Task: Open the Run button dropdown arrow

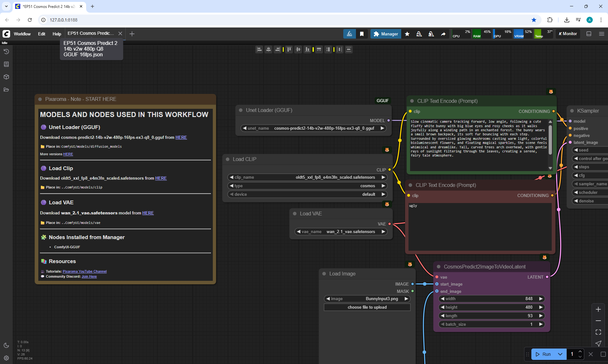Action: tap(560, 354)
